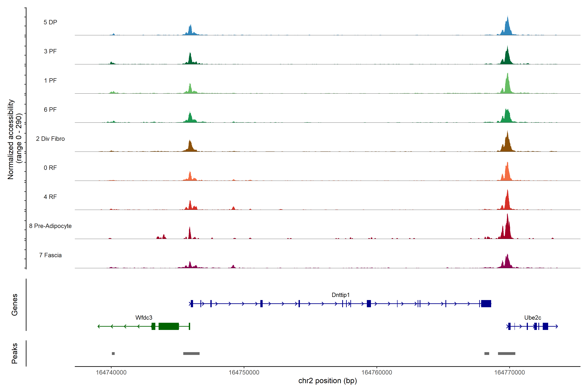Image resolution: width=588 pixels, height=392 pixels.
Task: Click the 3 PF track label
Action: 50,51
